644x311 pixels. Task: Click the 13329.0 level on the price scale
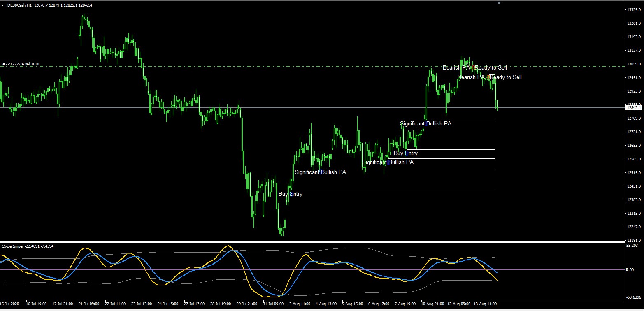tap(633, 9)
